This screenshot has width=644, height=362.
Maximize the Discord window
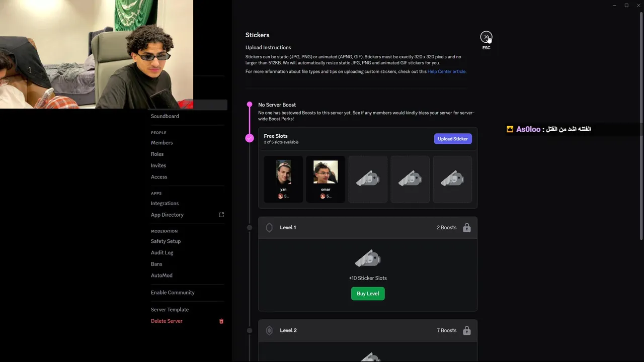pos(626,6)
